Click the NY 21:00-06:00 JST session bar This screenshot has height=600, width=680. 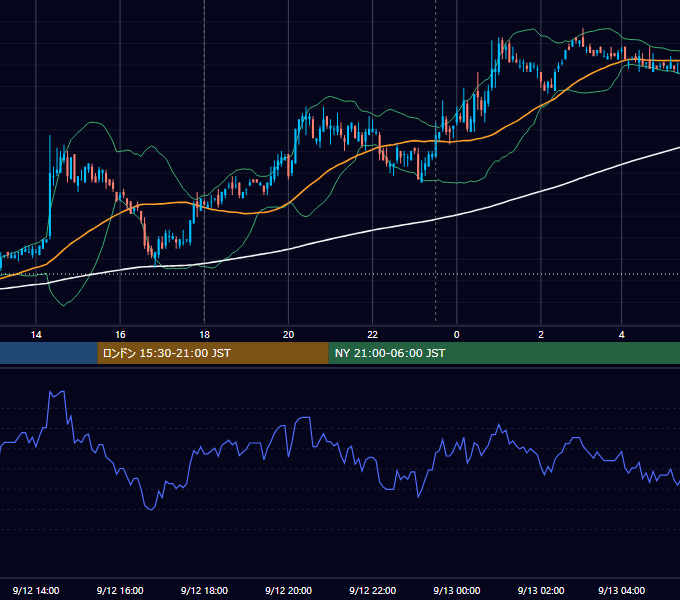pos(504,353)
